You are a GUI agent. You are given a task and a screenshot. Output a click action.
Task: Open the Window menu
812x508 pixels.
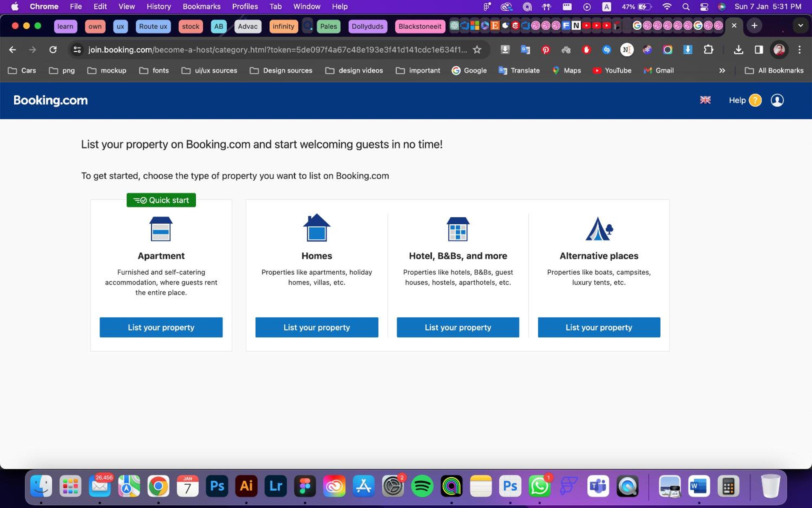(x=307, y=7)
